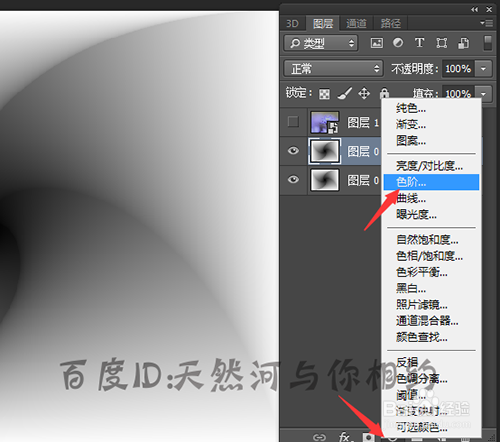Enable the type layer filter icon
The width and height of the screenshot is (500, 442).
tap(419, 43)
